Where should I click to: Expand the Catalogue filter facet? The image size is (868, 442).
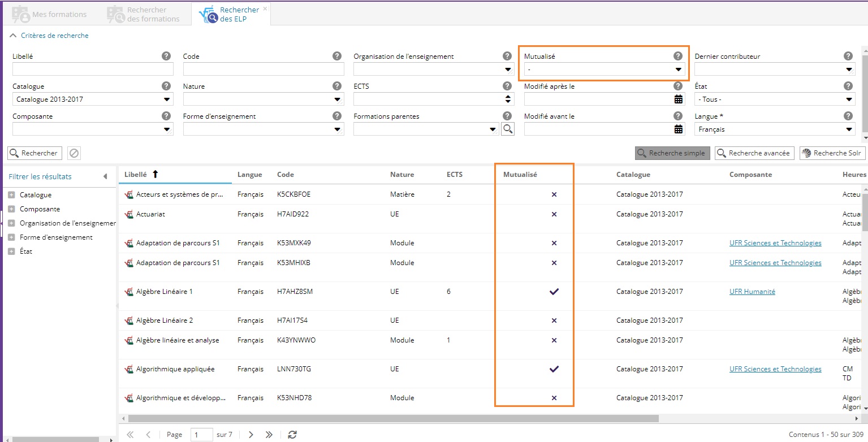click(x=11, y=194)
